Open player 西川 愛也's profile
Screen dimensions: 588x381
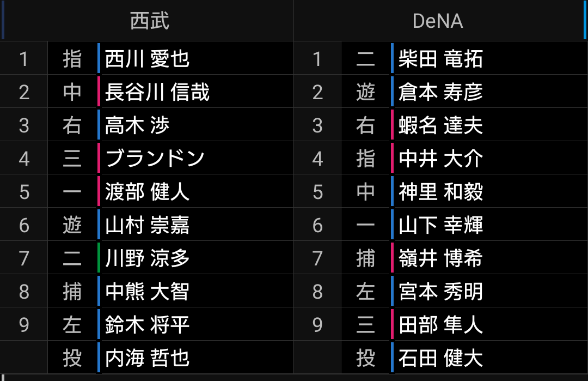147,58
